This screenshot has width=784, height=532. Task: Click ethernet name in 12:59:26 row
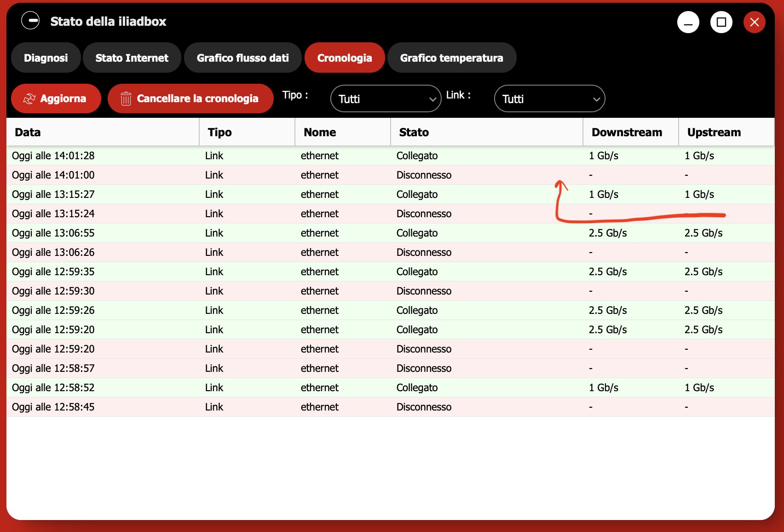coord(320,310)
